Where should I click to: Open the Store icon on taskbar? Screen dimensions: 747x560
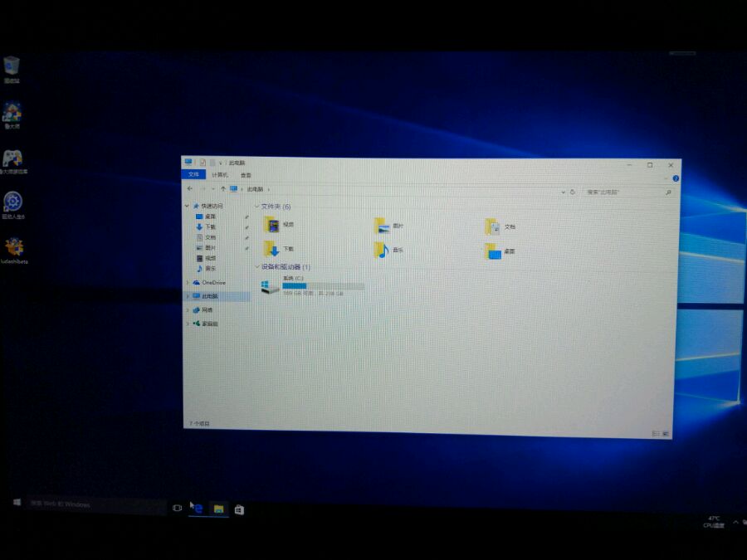[x=239, y=509]
